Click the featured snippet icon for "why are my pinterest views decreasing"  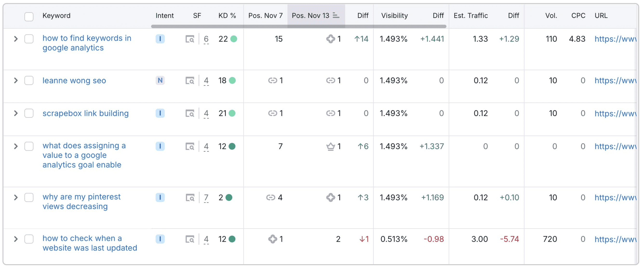pyautogui.click(x=331, y=197)
